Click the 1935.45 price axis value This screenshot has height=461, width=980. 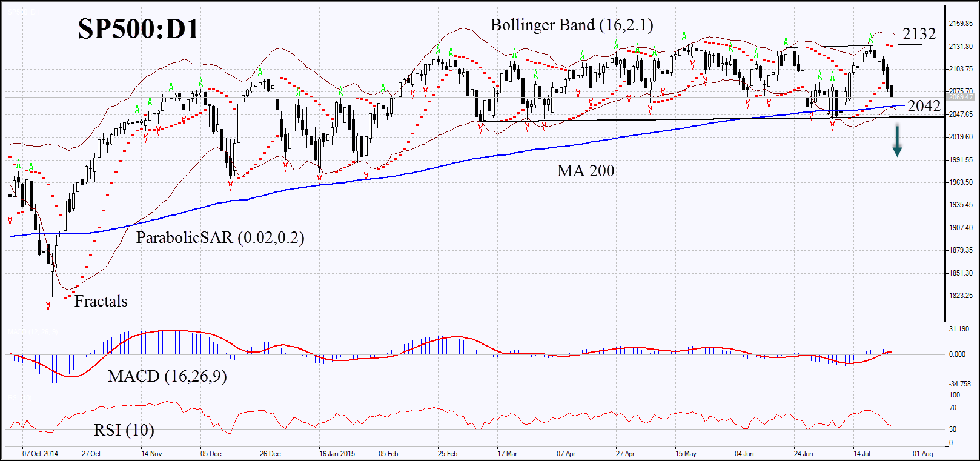click(961, 205)
